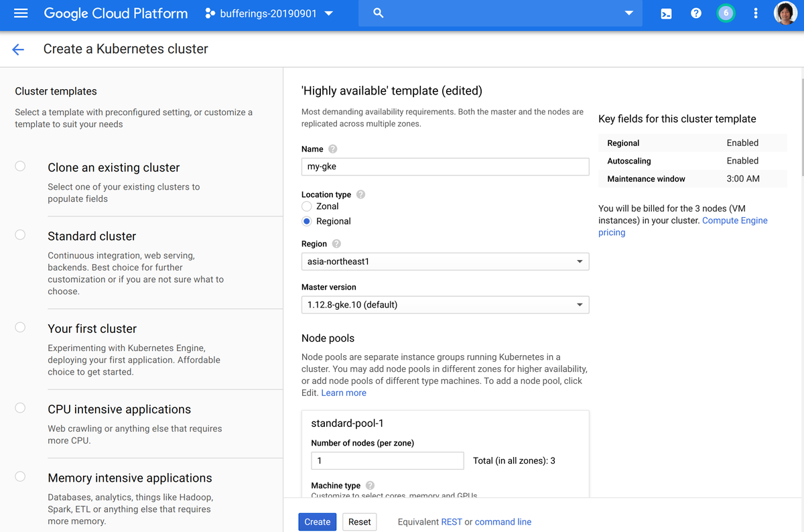Select Your first cluster template
This screenshot has height=532, width=804.
point(20,327)
